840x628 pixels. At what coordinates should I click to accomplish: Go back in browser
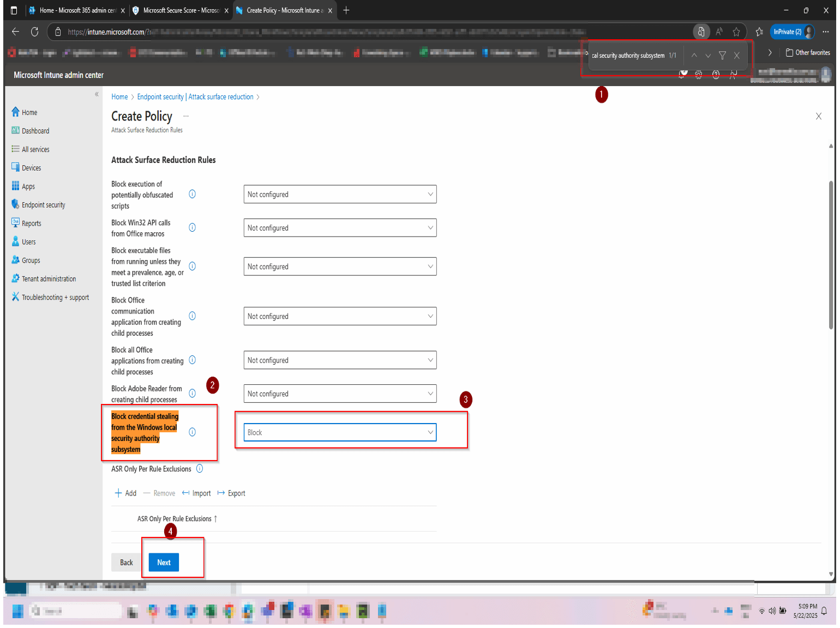pyautogui.click(x=15, y=32)
